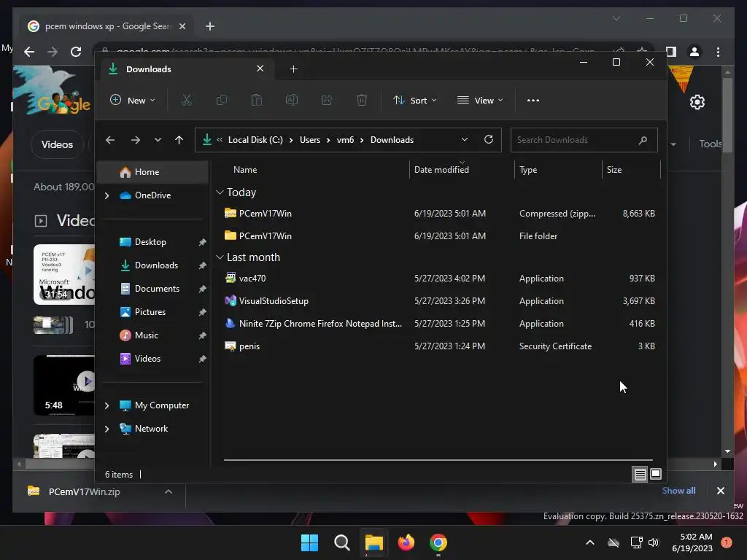747x560 pixels.
Task: Add a new Explorer tab with plus
Action: pyautogui.click(x=293, y=69)
